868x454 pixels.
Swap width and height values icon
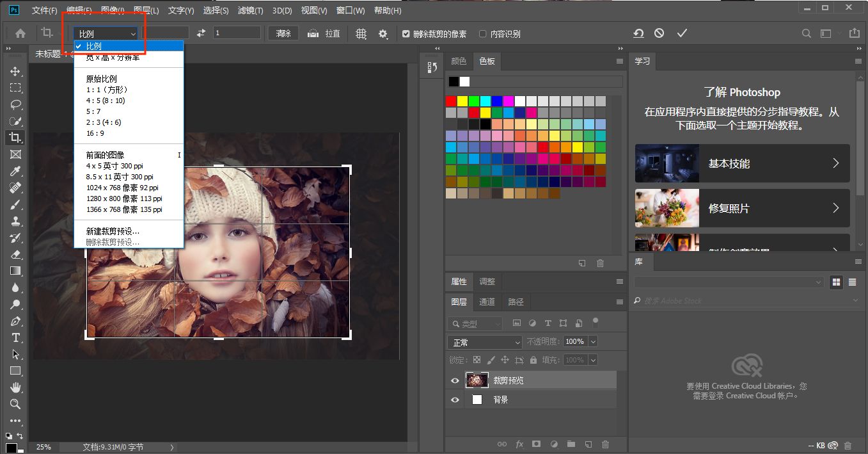click(201, 33)
